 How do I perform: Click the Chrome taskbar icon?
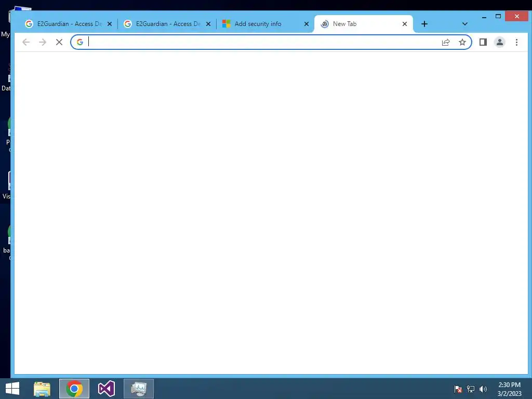click(74, 389)
